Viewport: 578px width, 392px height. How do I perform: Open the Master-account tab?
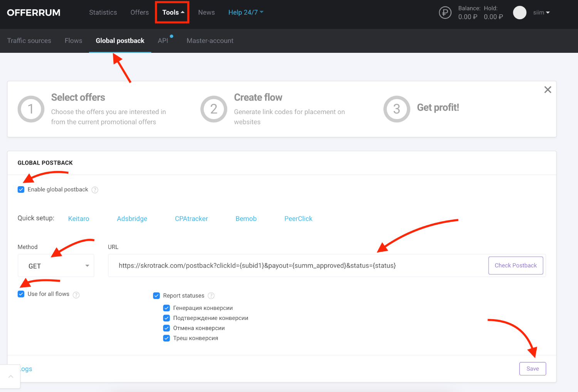point(210,40)
